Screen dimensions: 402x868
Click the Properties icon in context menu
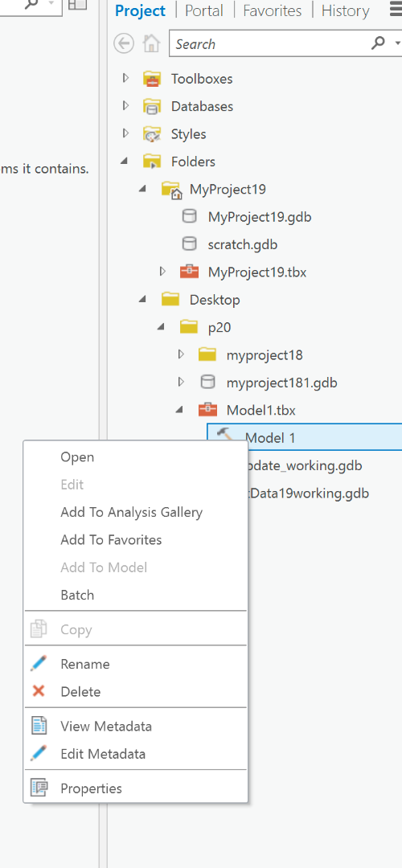point(39,788)
